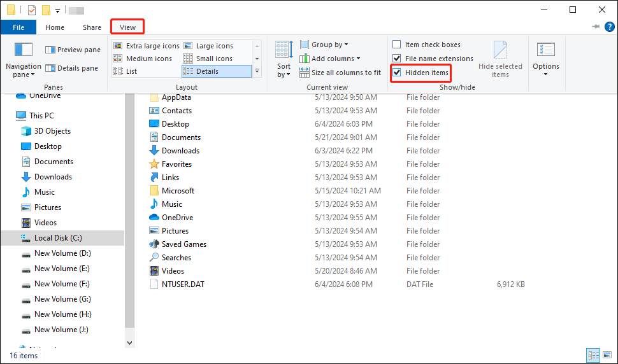Click Size all columns to fit
This screenshot has height=364, width=618.
(340, 73)
